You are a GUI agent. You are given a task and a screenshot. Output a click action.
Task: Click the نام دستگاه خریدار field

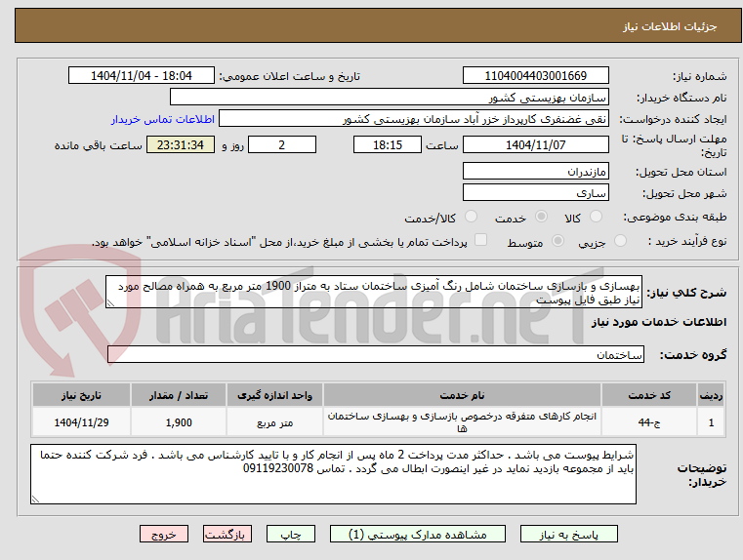[x=389, y=97]
